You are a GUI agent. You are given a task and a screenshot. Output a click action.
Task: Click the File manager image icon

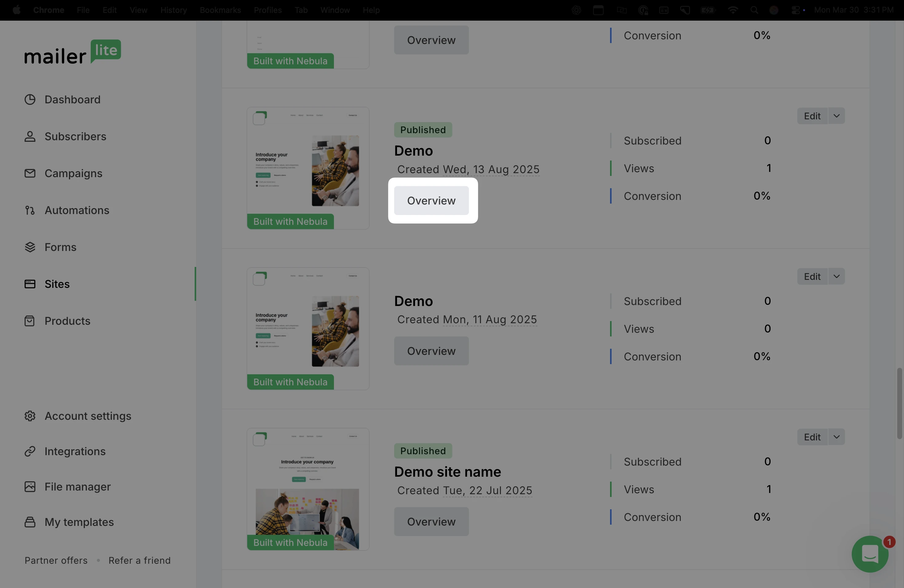(x=30, y=487)
